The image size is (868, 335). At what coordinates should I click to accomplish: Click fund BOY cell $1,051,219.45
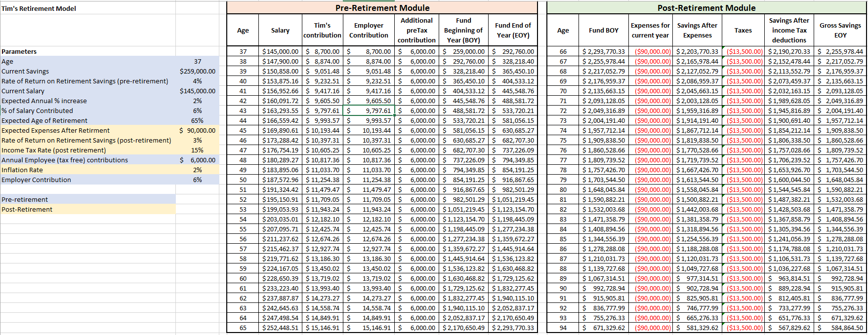(x=463, y=209)
